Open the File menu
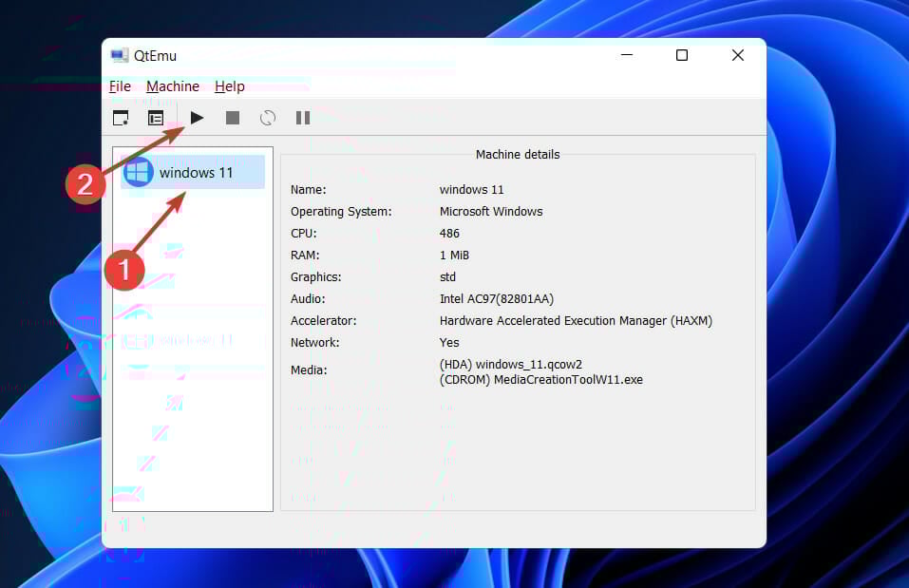This screenshot has width=909, height=588. click(x=120, y=85)
